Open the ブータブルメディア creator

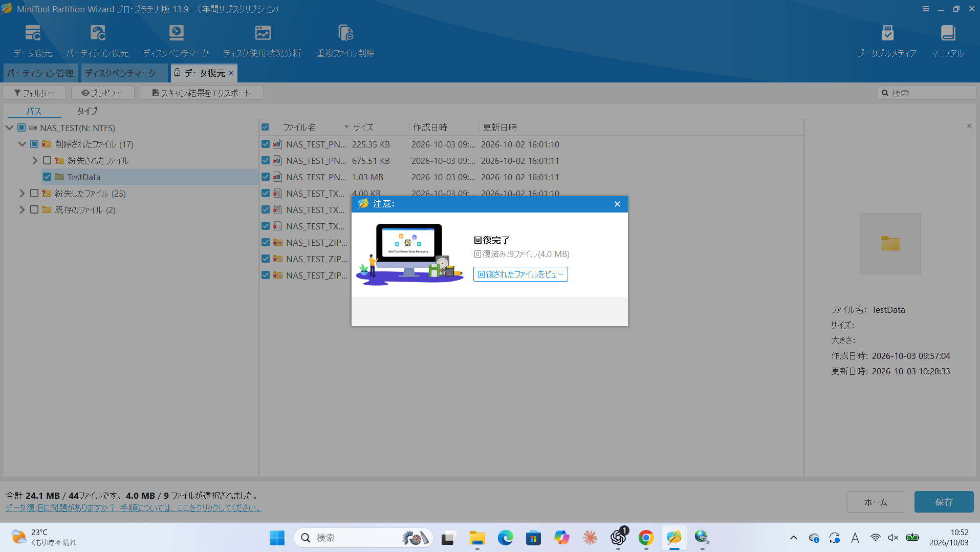coord(887,41)
